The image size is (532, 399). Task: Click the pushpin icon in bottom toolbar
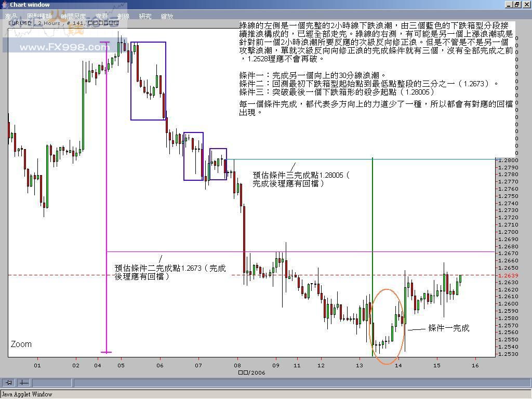coord(9,383)
